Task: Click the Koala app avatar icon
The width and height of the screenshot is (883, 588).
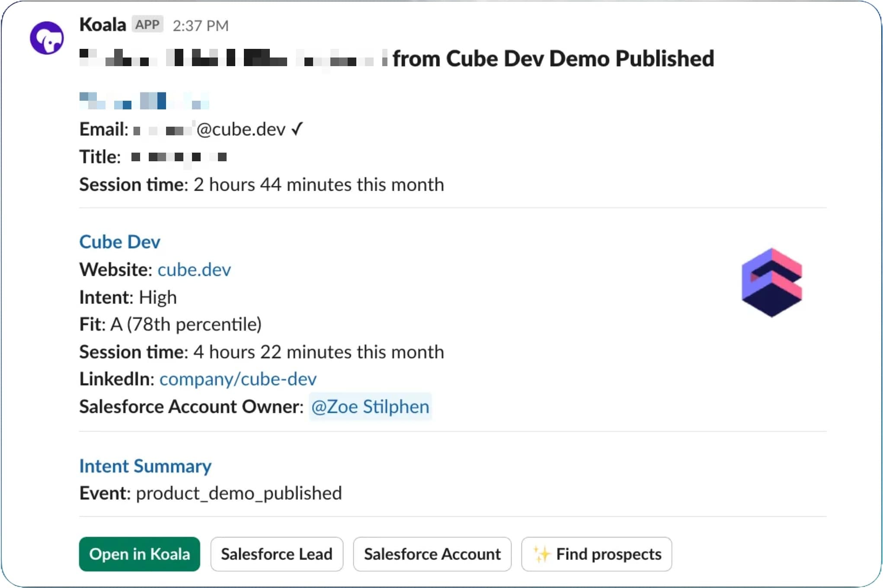Action: [47, 38]
